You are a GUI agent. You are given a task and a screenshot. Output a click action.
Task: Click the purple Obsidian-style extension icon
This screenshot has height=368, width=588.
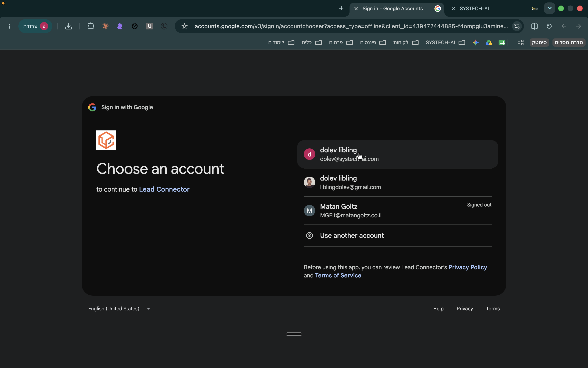tap(120, 26)
